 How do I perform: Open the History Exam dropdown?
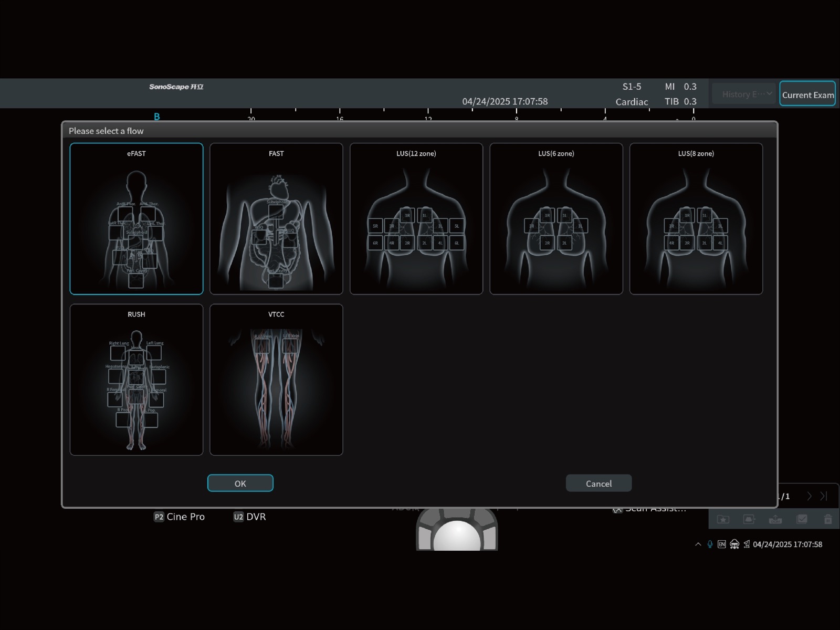[743, 94]
